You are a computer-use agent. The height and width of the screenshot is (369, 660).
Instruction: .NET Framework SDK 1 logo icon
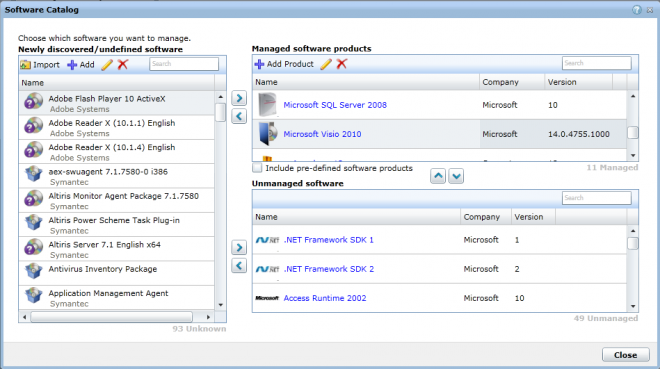tap(267, 240)
